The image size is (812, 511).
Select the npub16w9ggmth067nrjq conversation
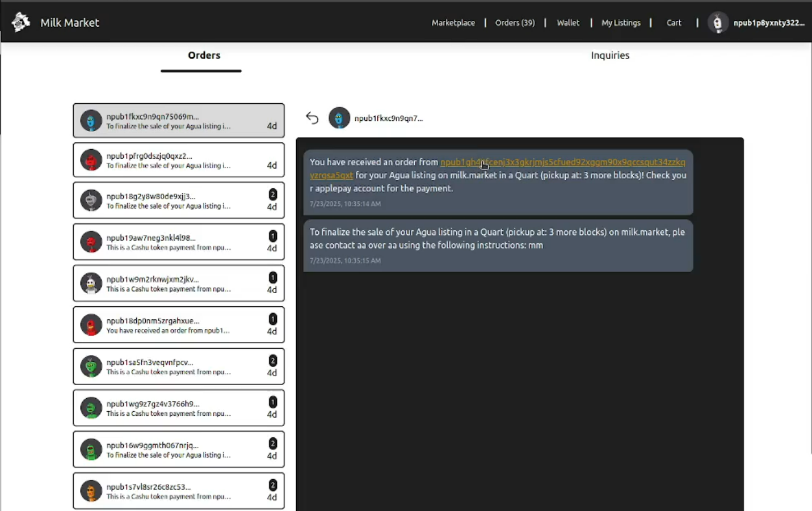click(x=178, y=450)
